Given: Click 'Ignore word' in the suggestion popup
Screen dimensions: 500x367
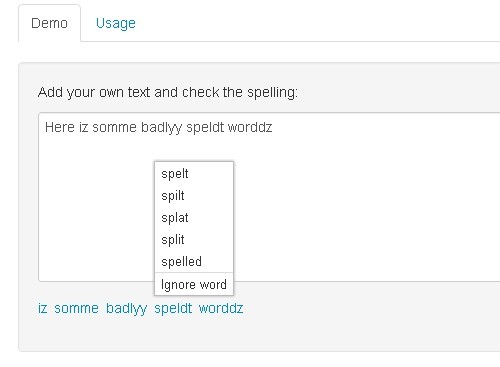Looking at the screenshot, I should click(194, 284).
